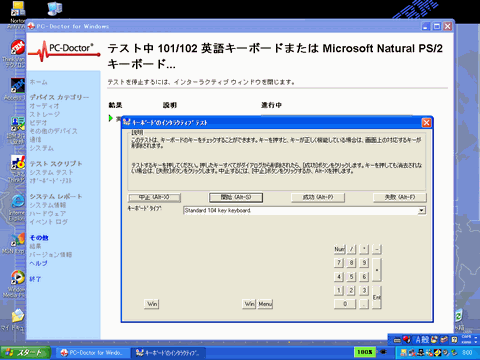Click the numpad 4 key
This screenshot has height=360, width=480.
tap(339, 276)
